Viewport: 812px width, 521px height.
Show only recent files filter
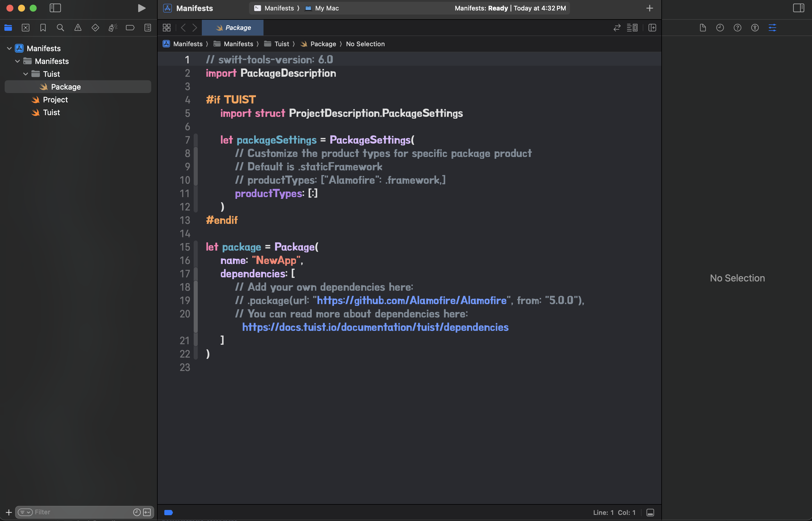[x=137, y=512]
